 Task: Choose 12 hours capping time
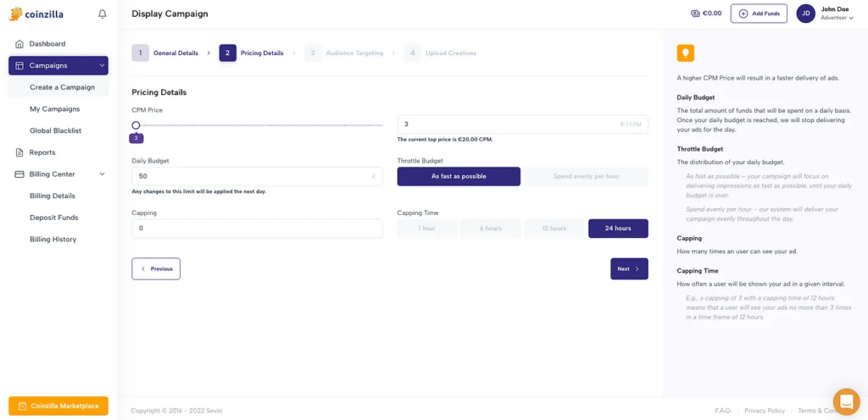tap(554, 229)
